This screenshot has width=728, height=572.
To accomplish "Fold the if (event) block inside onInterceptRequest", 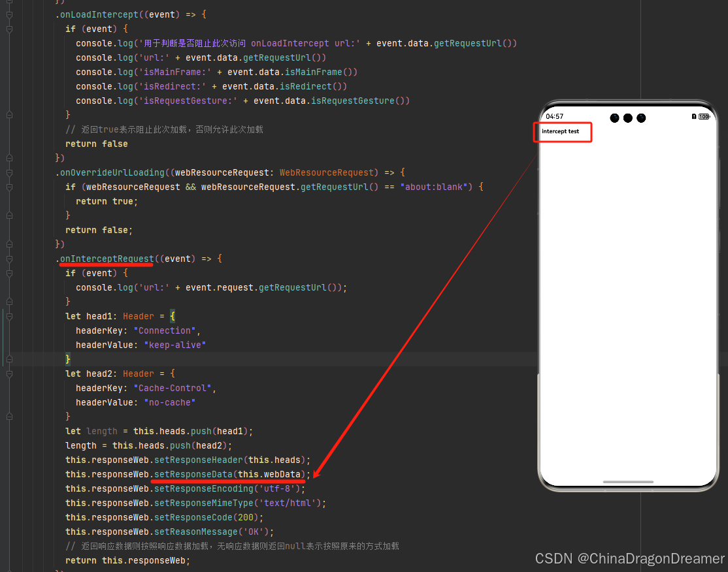I will pyautogui.click(x=9, y=273).
